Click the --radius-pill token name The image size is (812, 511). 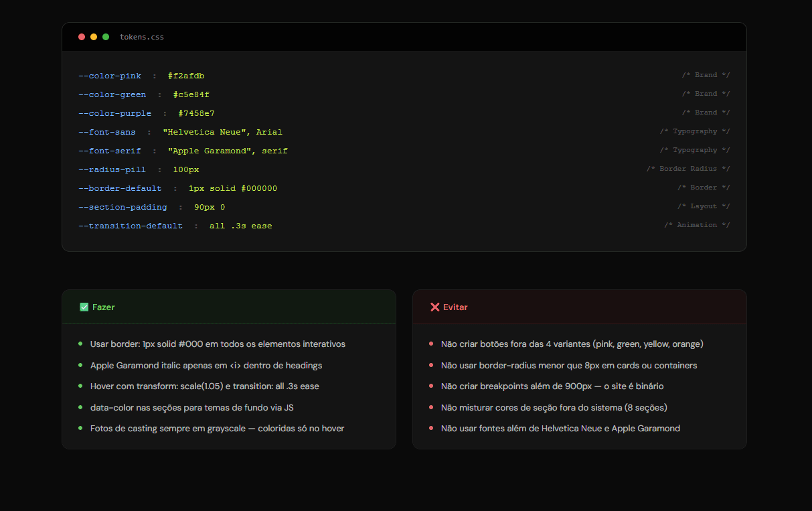pos(112,169)
